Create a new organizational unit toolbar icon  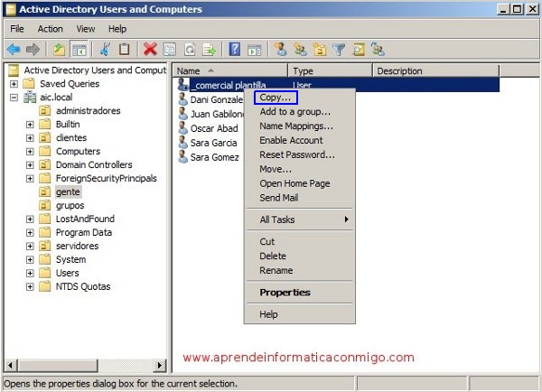[x=320, y=50]
